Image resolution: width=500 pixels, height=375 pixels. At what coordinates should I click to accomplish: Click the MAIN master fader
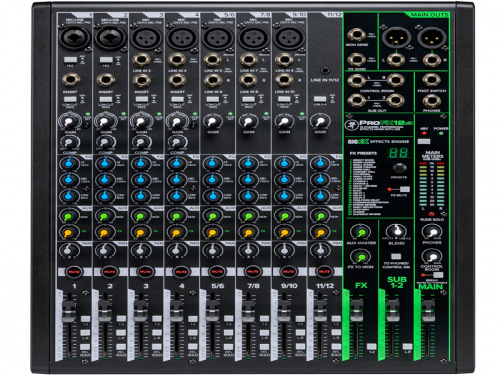pyautogui.click(x=428, y=311)
